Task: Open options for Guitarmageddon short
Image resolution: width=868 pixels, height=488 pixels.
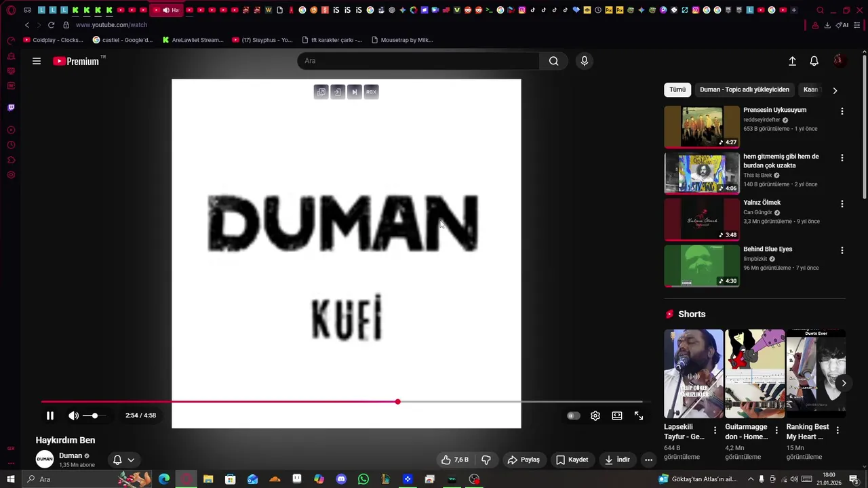Action: tap(776, 430)
